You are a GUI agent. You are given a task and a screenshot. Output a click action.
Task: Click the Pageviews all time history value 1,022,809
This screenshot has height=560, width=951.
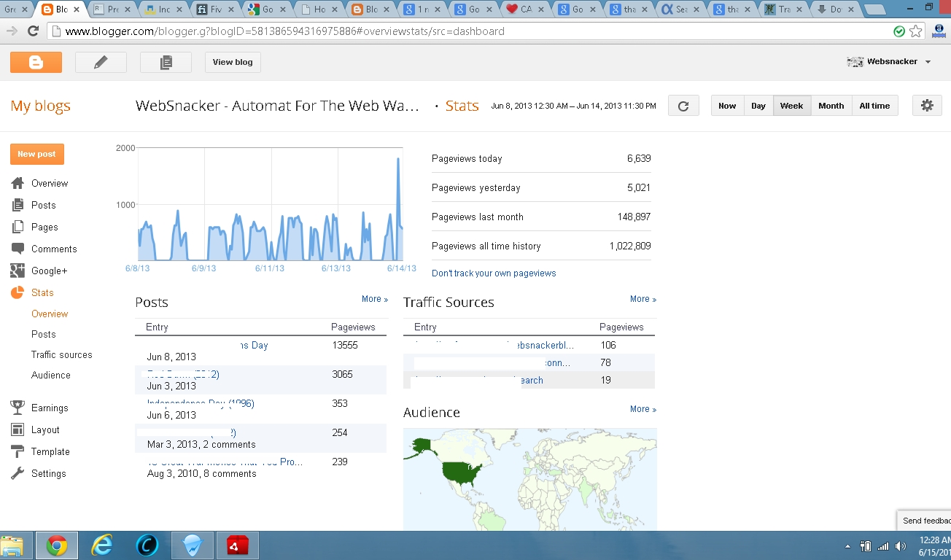tap(630, 246)
